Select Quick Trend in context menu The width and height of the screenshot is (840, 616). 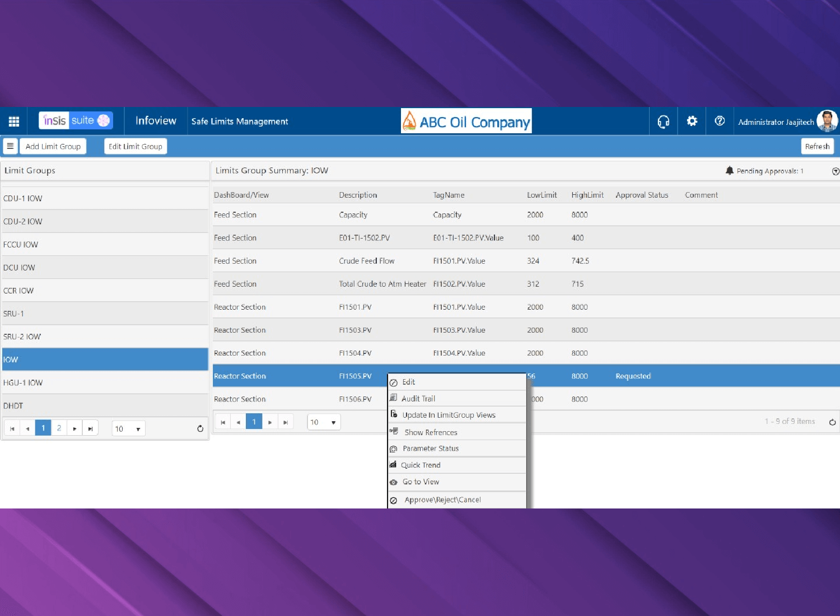(421, 465)
